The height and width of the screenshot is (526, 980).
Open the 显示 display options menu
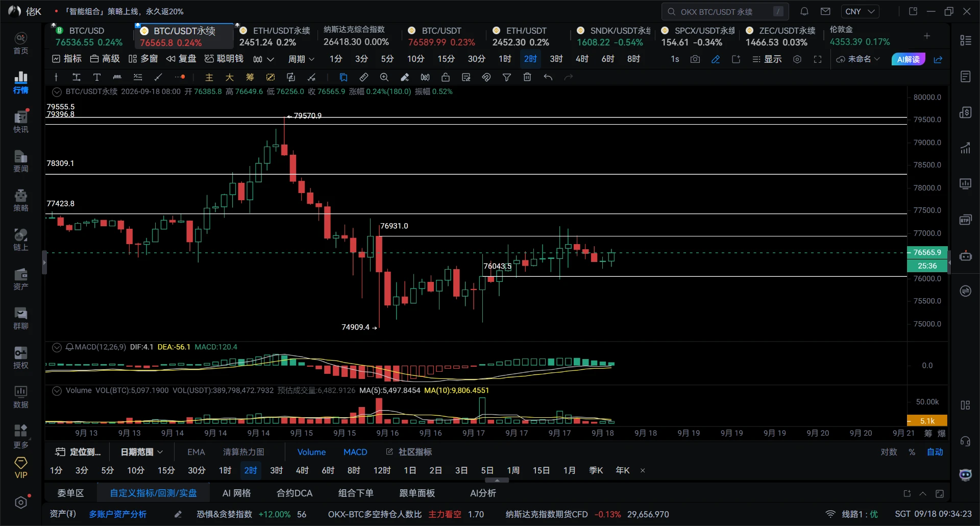click(x=767, y=59)
